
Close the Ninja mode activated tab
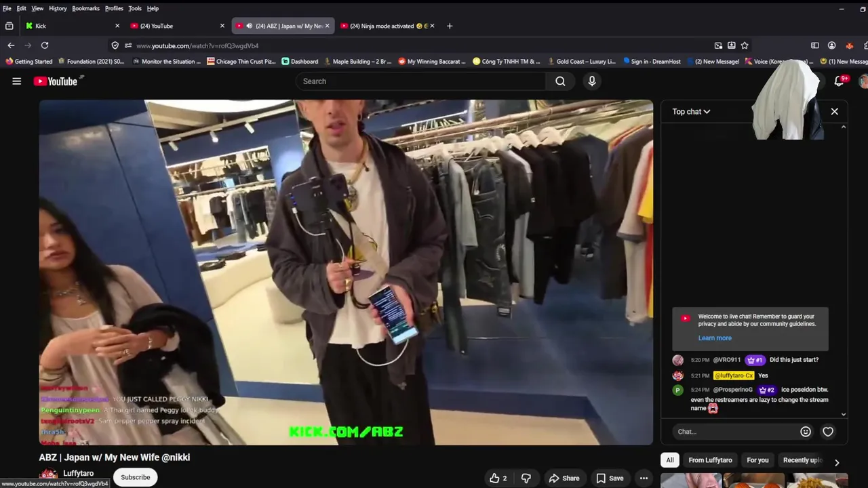point(432,26)
